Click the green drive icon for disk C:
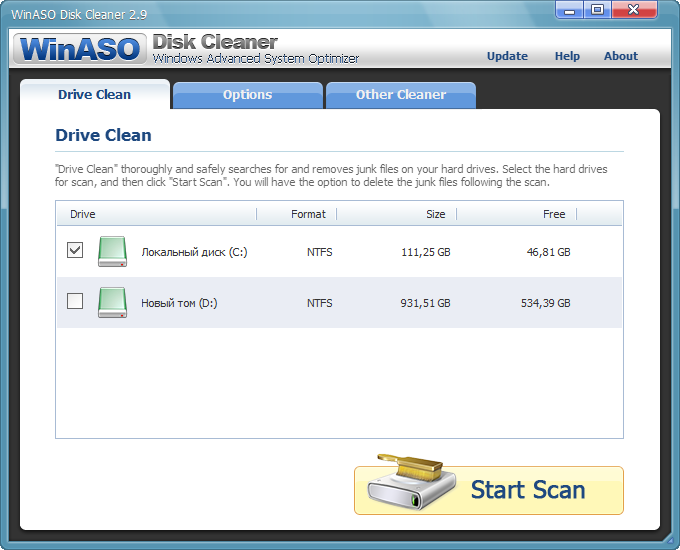 (112, 251)
